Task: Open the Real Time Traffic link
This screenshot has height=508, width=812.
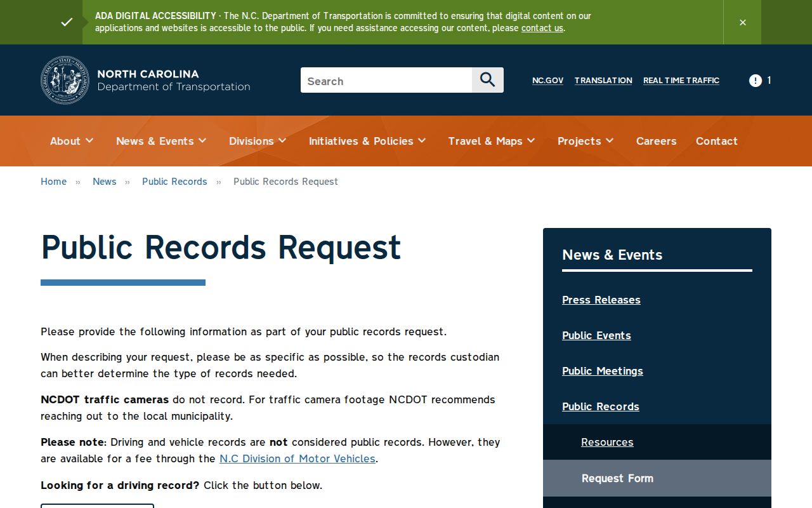Action: pos(681,81)
